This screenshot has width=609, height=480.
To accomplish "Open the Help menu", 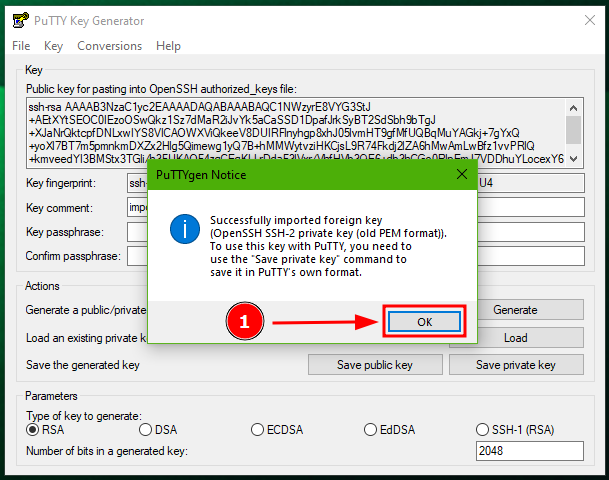I will [168, 46].
